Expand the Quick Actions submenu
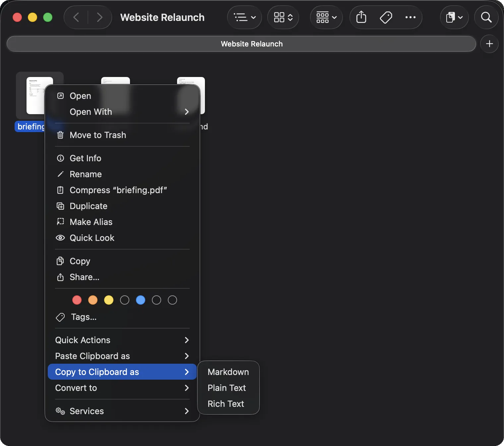The width and height of the screenshot is (504, 446). tap(122, 340)
